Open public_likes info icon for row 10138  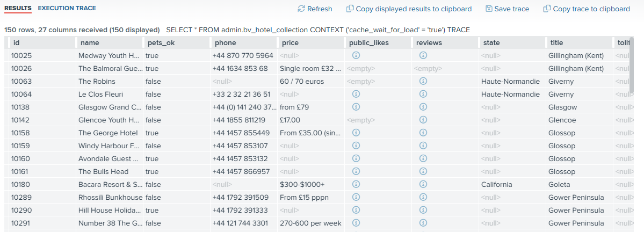click(x=356, y=107)
